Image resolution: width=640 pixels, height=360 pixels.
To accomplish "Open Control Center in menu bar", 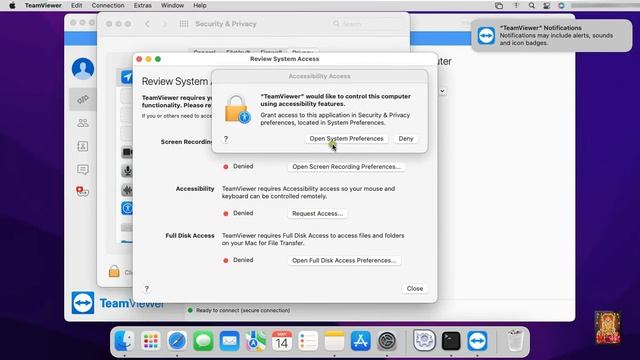I will click(546, 5).
